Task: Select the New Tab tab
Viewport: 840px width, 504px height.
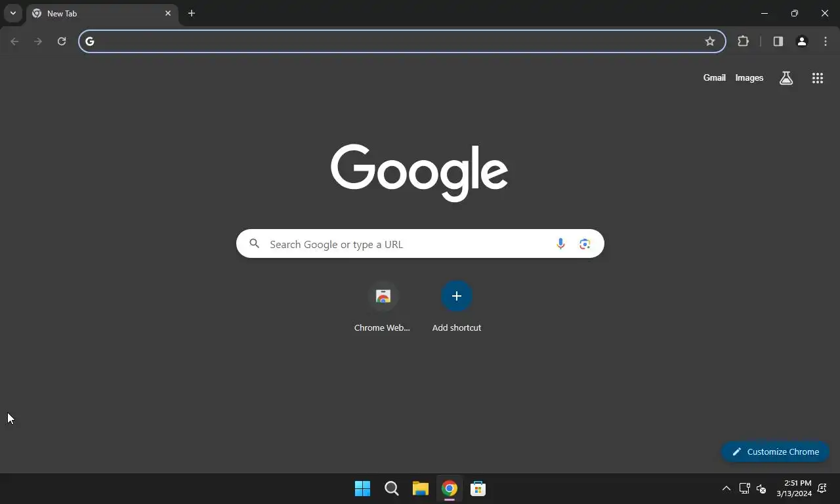Action: pyautogui.click(x=102, y=13)
